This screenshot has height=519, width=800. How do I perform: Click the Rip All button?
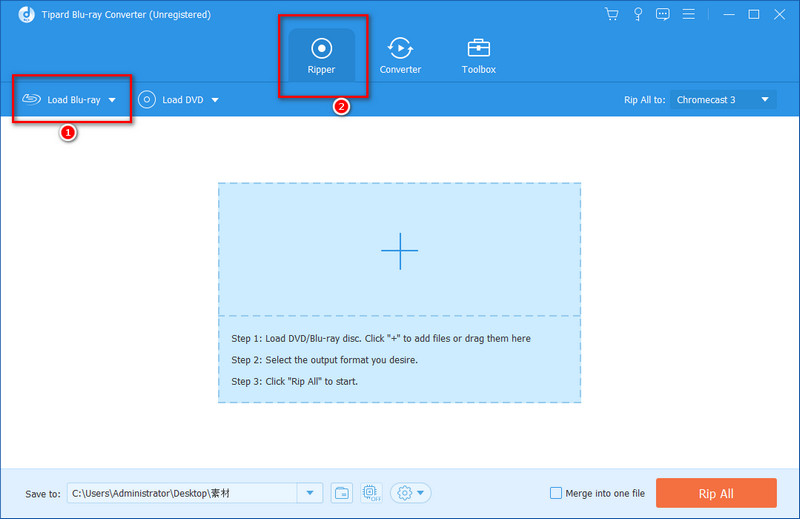[716, 493]
